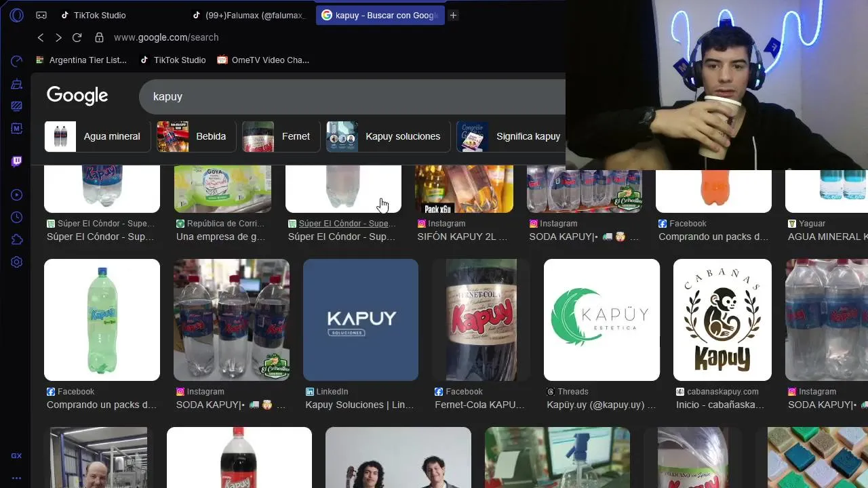Open the Player icon in sidebar
This screenshot has width=868, height=488.
(x=16, y=195)
